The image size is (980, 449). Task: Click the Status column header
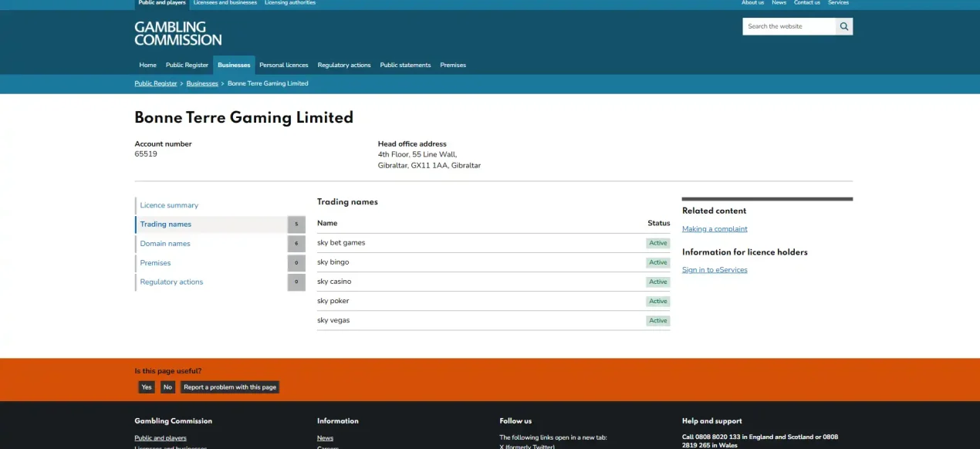coord(659,223)
